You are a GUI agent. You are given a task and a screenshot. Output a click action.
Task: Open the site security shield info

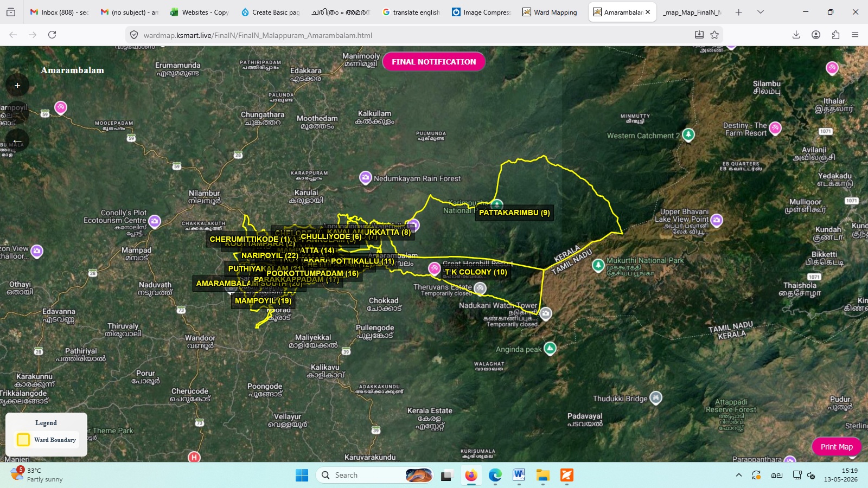pos(133,35)
